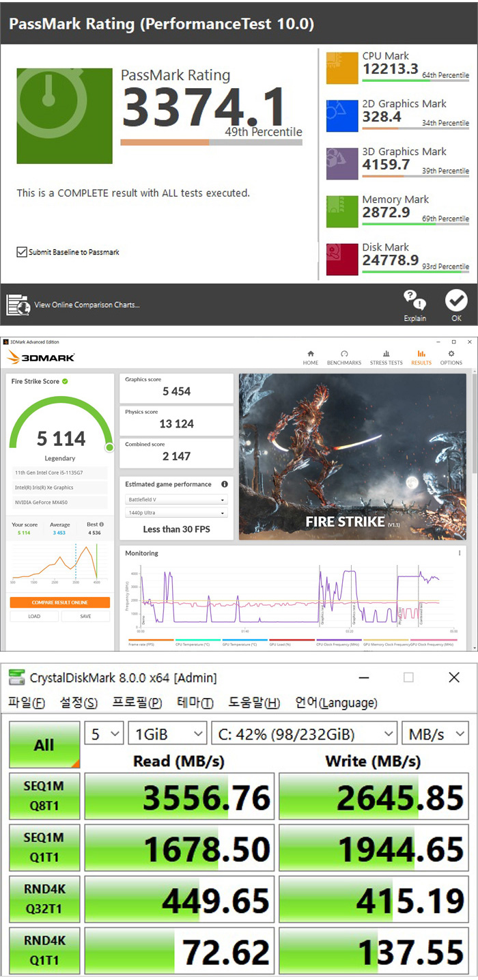The height and width of the screenshot is (980, 478).
Task: Click the score distribution chart in 3DMark
Action: pyautogui.click(x=56, y=563)
